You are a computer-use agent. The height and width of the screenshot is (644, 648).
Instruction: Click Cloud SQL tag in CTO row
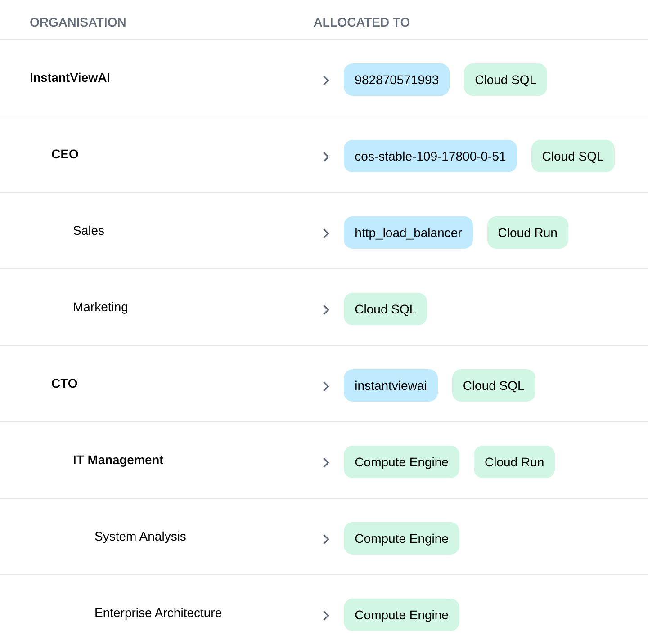click(494, 385)
